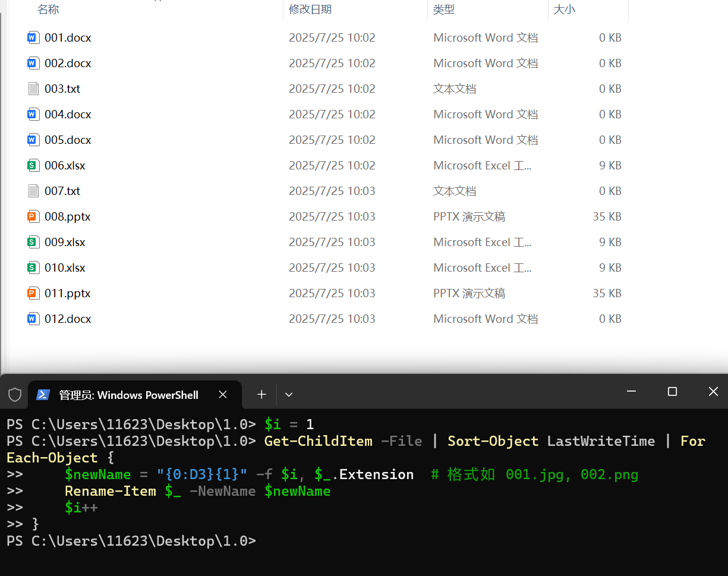
Task: Click the Word icon of 001.docx
Action: tap(33, 37)
